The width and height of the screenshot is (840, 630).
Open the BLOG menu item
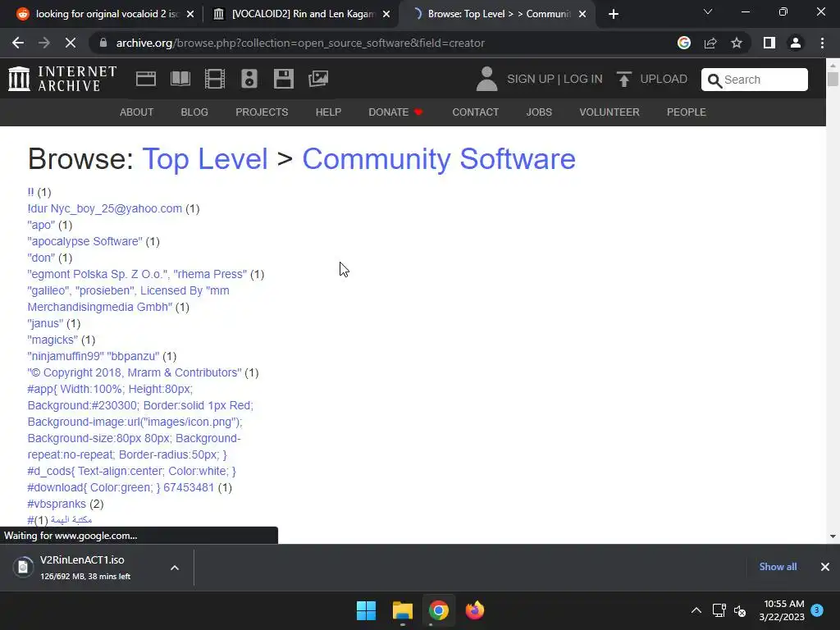(194, 112)
